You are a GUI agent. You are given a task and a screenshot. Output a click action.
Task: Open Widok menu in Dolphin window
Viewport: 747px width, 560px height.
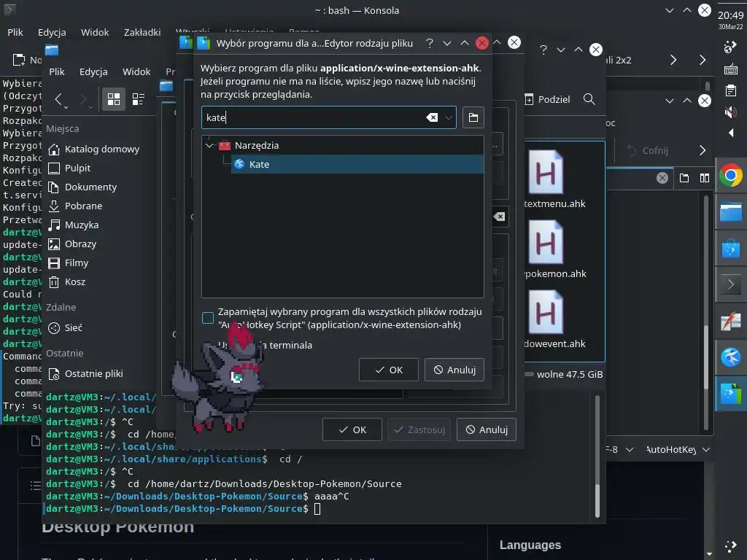[136, 72]
